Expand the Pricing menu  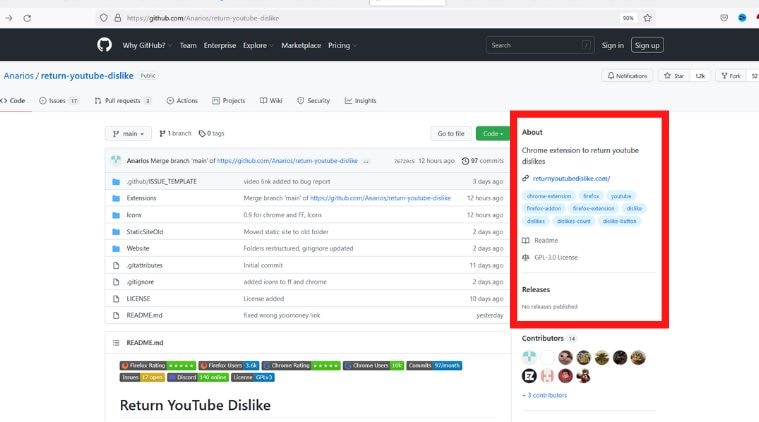pyautogui.click(x=342, y=45)
